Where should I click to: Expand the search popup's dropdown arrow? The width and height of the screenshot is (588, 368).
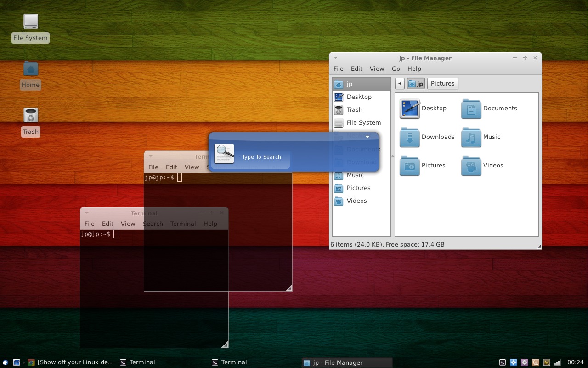click(x=367, y=137)
